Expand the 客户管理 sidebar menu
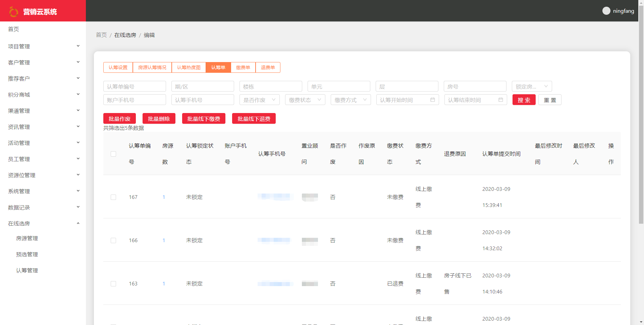Image resolution: width=644 pixels, height=325 pixels. click(43, 62)
